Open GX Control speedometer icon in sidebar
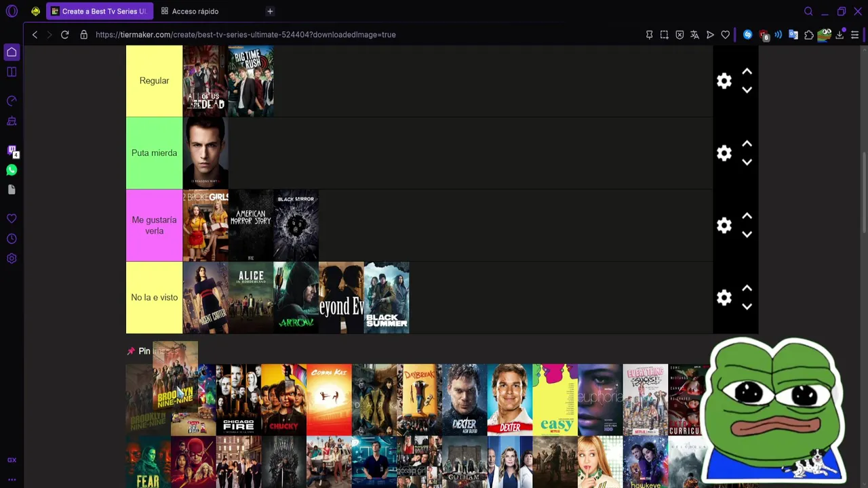This screenshot has width=868, height=488. point(12,101)
